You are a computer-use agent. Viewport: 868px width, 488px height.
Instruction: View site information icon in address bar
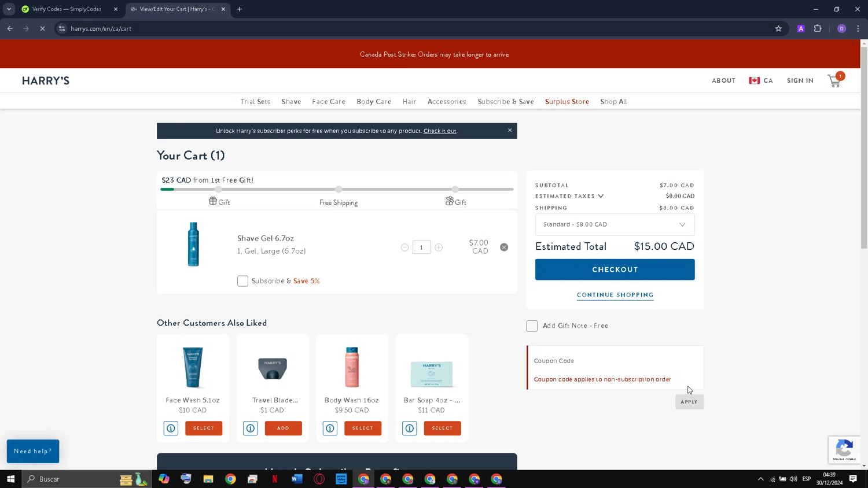(62, 28)
